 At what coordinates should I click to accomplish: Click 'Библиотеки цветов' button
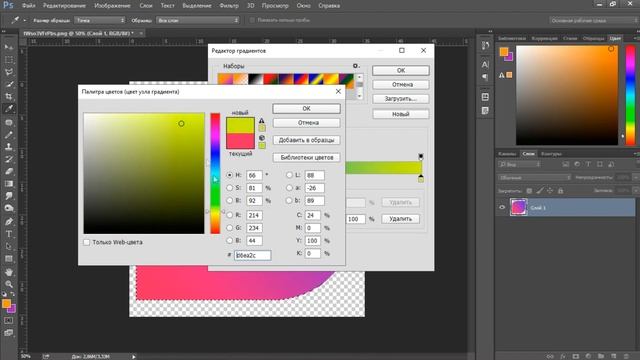306,158
